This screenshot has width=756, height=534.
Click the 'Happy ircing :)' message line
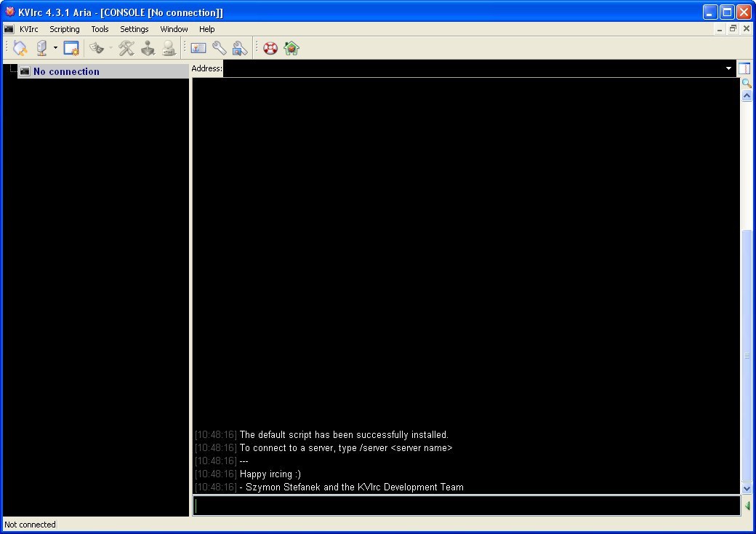270,474
